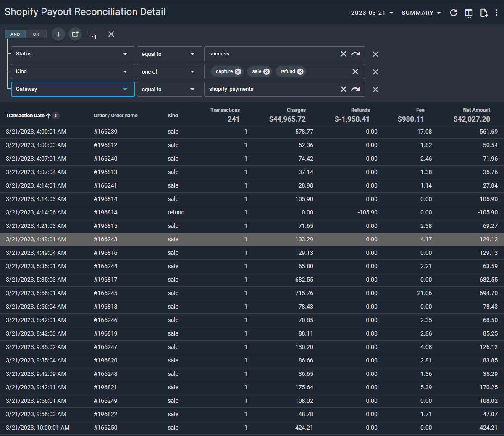The image size is (504, 436).
Task: Expand the Status field dropdown
Action: (x=125, y=54)
